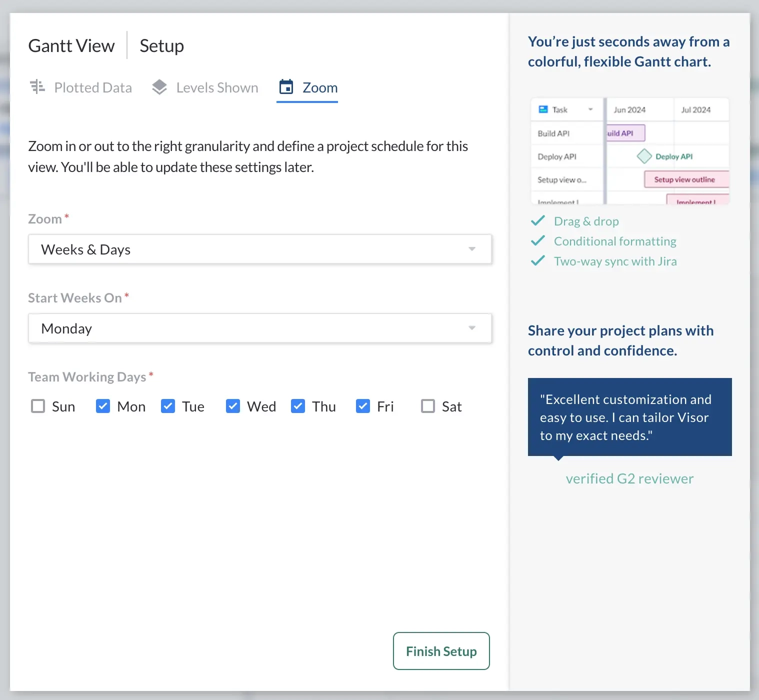This screenshot has height=700, width=759.
Task: Click the checkmark beside Drag & drop
Action: click(x=538, y=220)
